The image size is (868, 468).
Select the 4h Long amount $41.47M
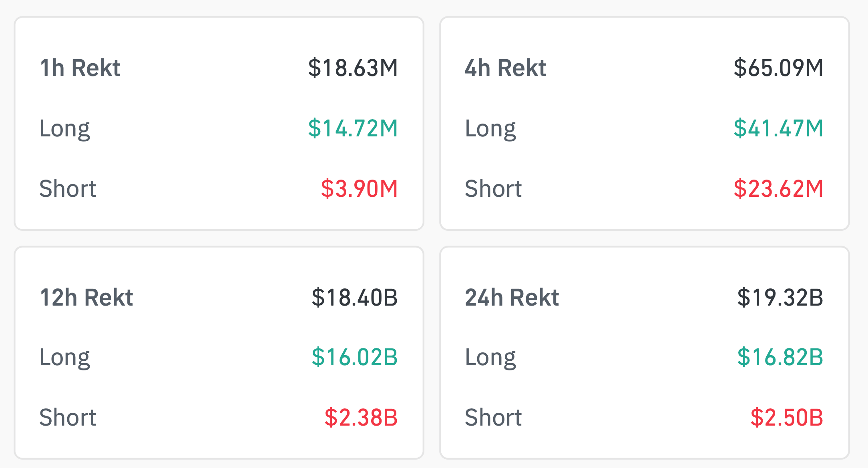coord(778,128)
